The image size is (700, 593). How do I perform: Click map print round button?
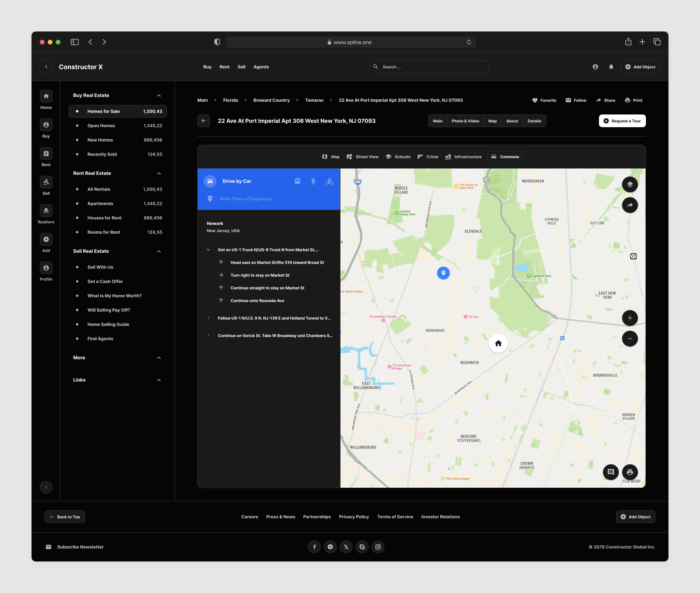point(630,472)
